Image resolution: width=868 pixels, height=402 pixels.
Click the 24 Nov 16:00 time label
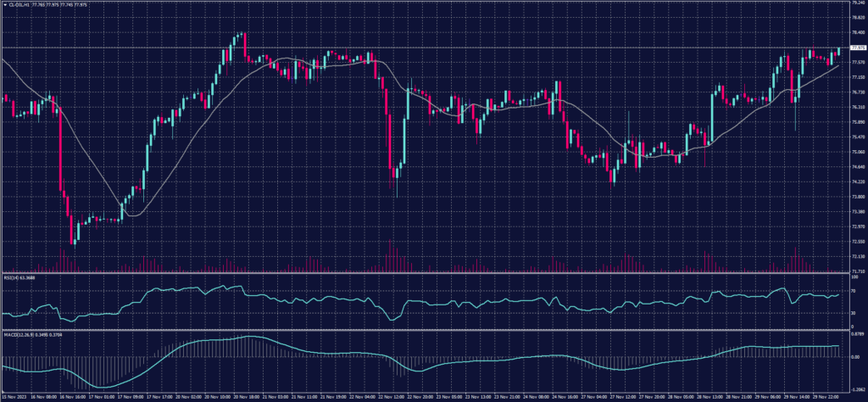tap(561, 395)
